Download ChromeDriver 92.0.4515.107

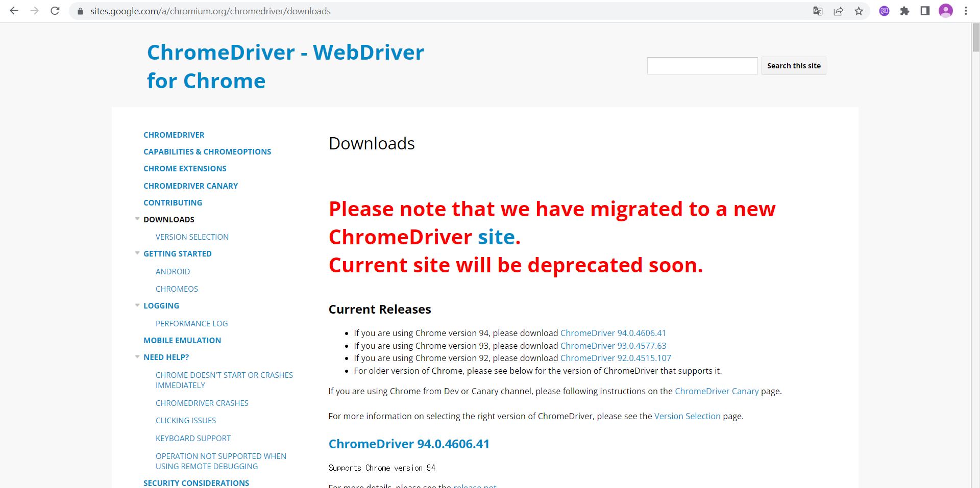[x=616, y=358]
